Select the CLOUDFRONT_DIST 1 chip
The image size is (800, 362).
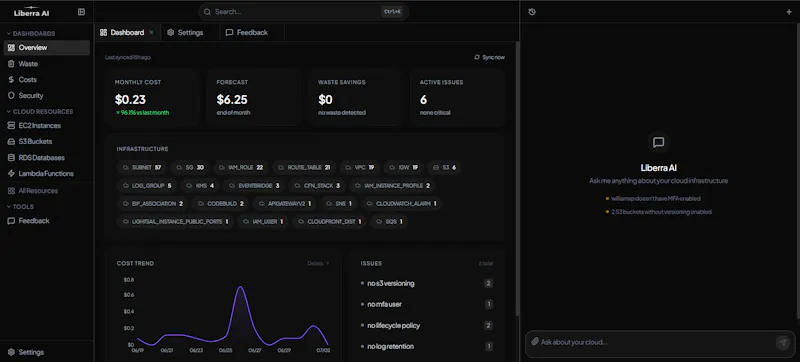(330, 222)
